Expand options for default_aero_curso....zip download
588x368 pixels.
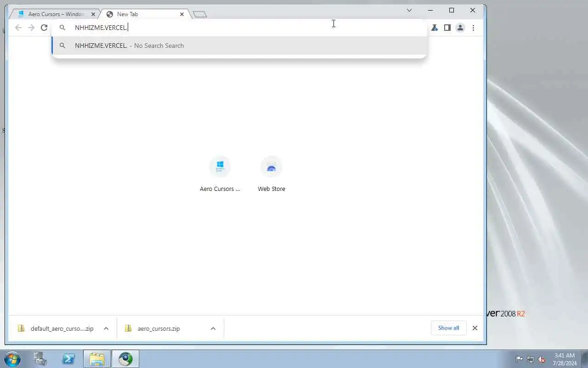click(106, 328)
